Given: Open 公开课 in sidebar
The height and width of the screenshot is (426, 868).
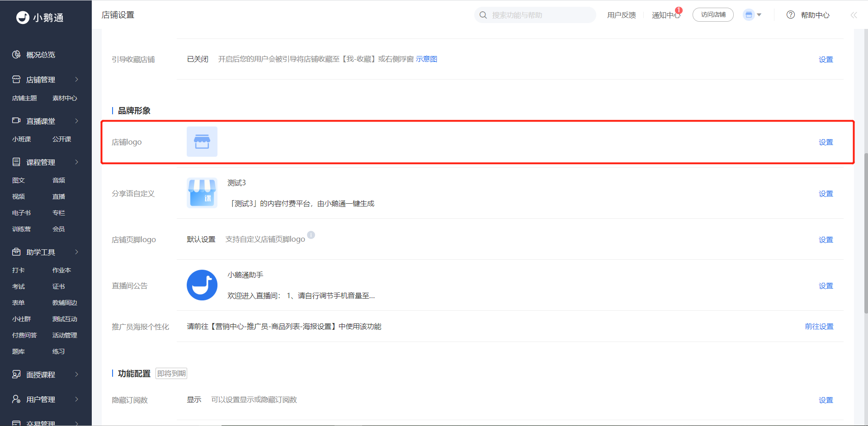Looking at the screenshot, I should coord(61,139).
